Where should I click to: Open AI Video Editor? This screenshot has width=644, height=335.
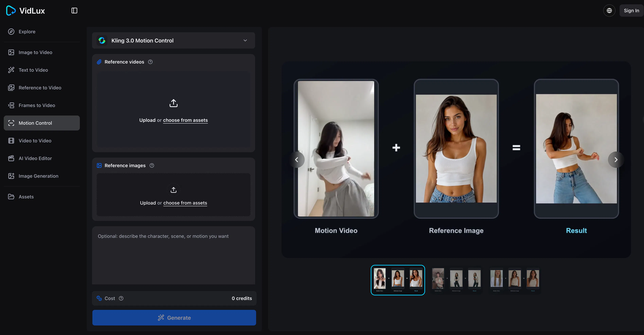click(x=42, y=158)
